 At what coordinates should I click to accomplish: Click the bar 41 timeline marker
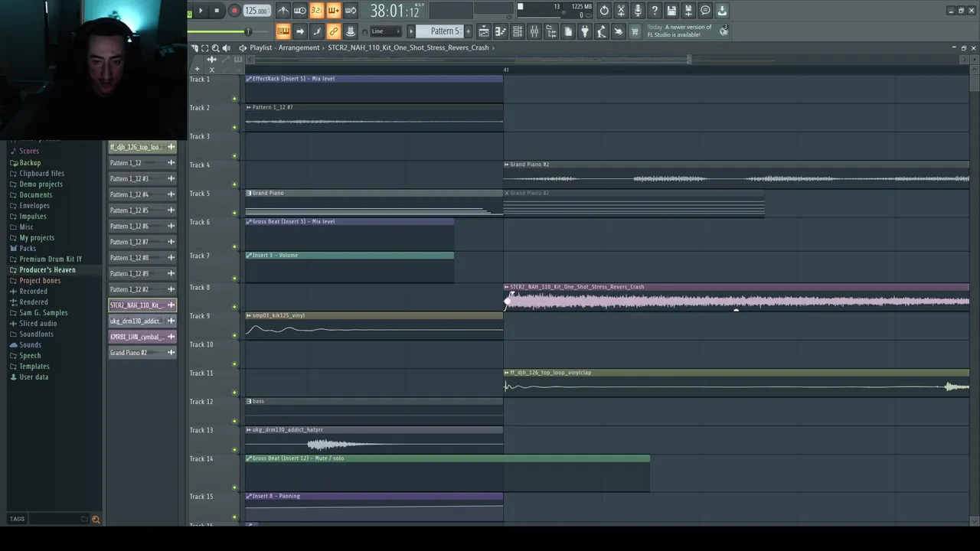[506, 70]
